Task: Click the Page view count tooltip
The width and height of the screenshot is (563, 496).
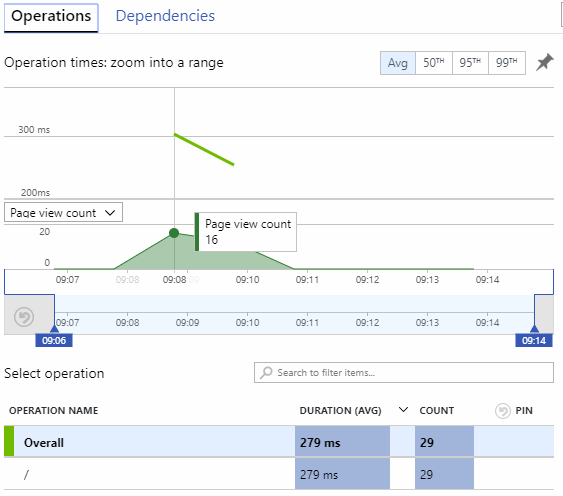Action: (x=246, y=232)
